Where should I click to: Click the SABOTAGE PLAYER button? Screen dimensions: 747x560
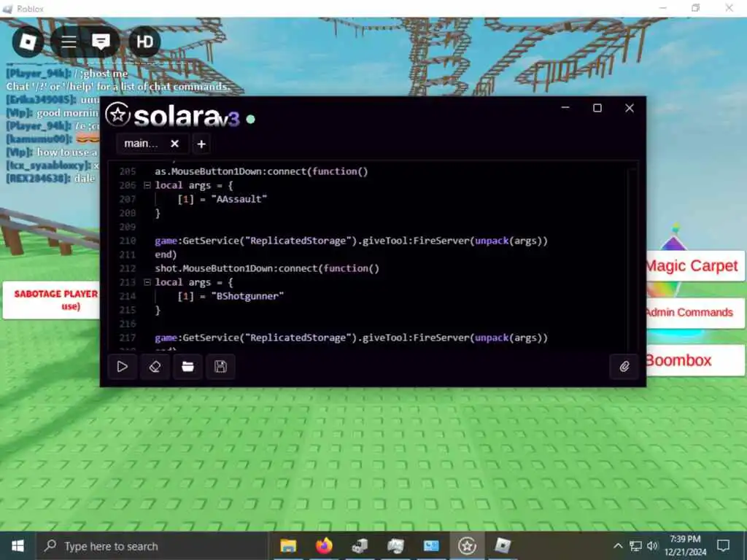53,300
